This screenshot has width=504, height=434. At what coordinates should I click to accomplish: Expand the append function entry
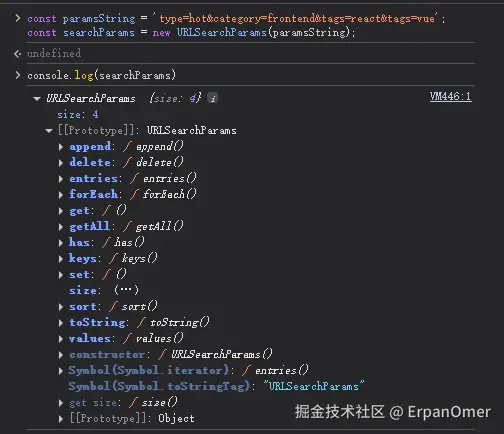pyautogui.click(x=61, y=147)
